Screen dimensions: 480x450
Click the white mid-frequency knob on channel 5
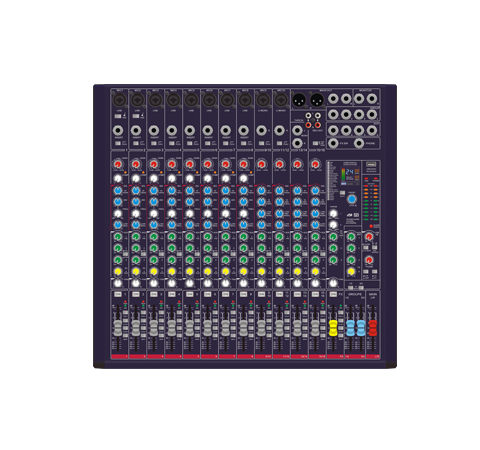coord(190,213)
